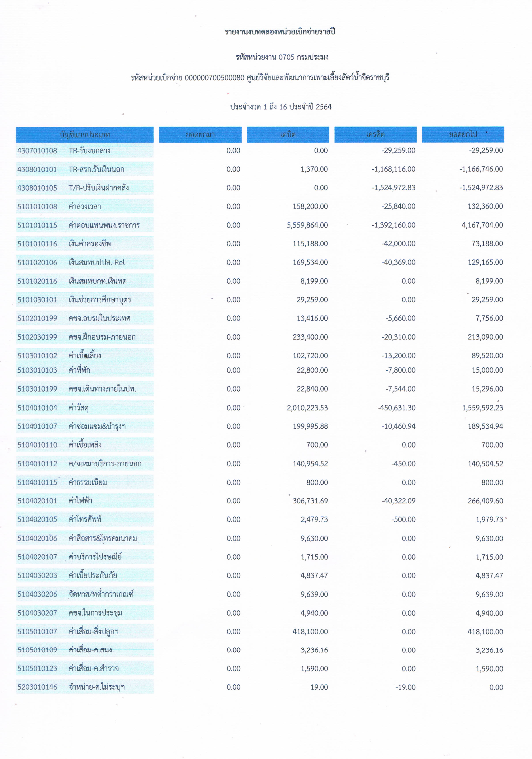Click the เดบิต column header
The image size is (532, 759).
coord(288,135)
